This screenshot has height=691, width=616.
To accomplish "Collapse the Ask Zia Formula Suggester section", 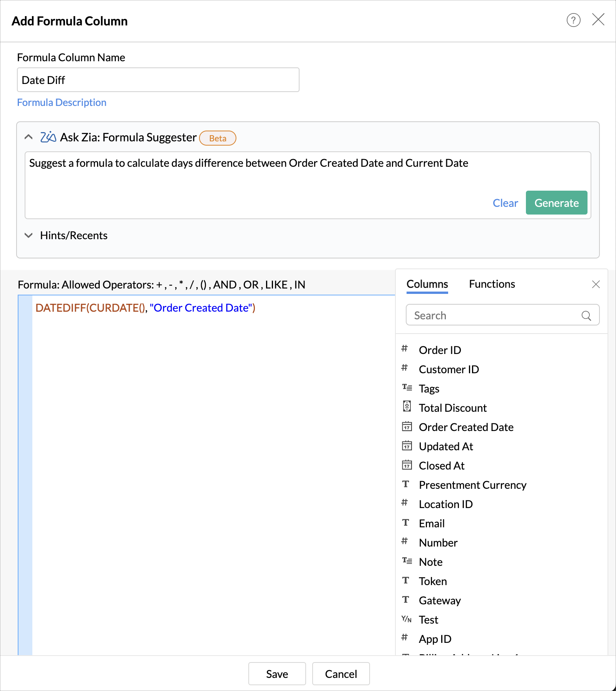I will point(28,137).
